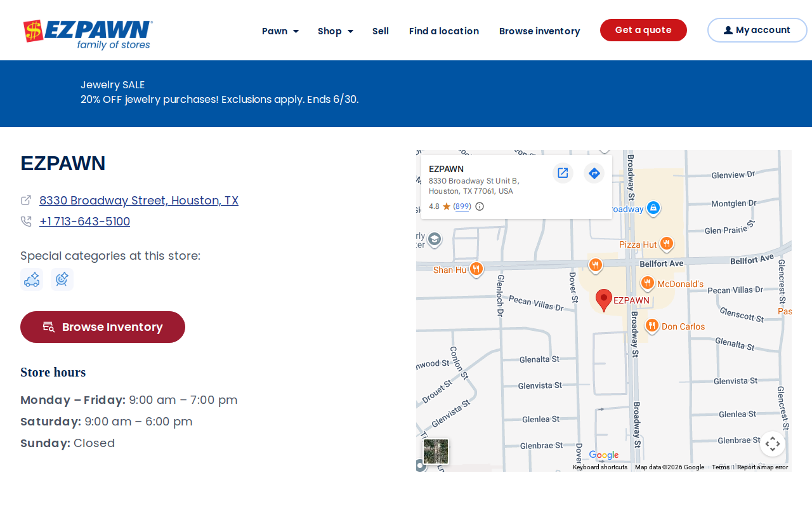The image size is (812, 508).
Task: Switch map to satellite view thumbnail
Action: pos(436,451)
